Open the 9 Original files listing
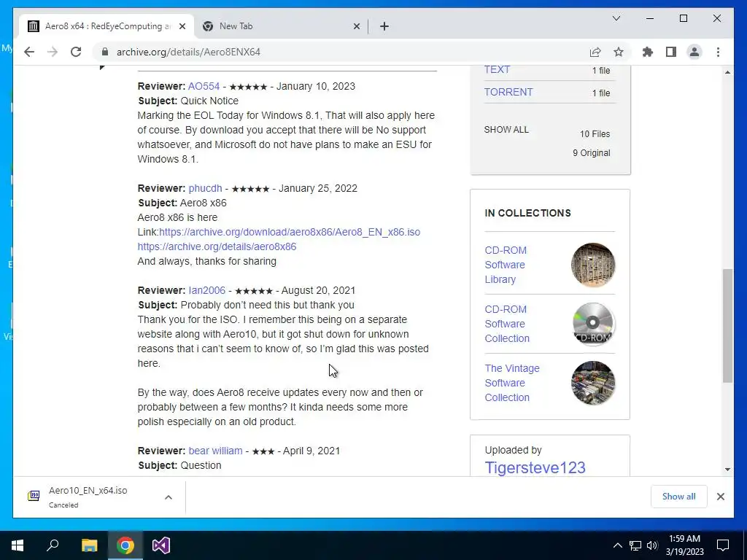This screenshot has width=747, height=560. click(591, 153)
